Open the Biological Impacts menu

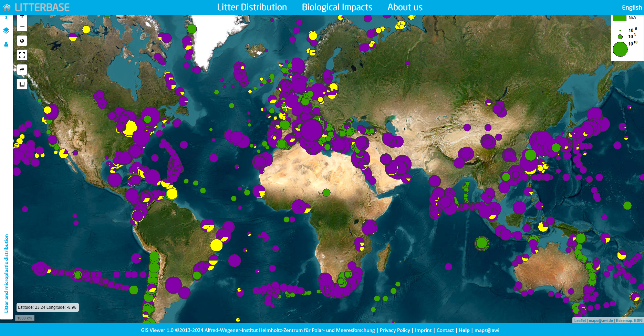337,7
